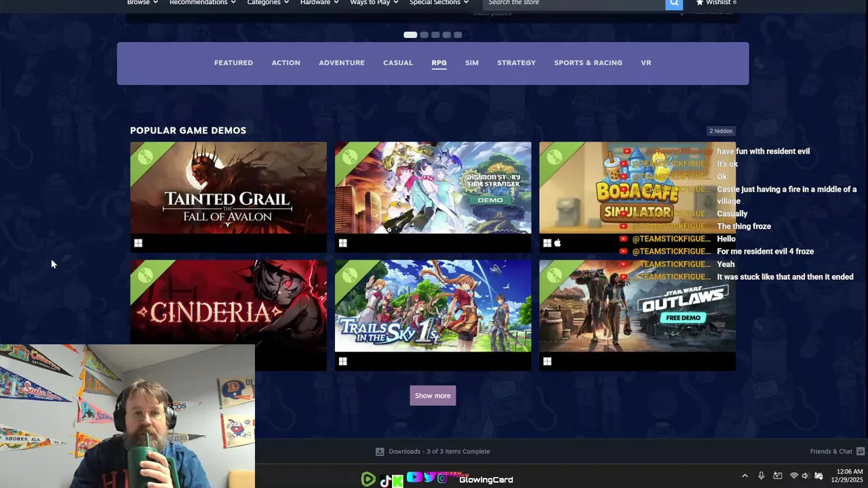The height and width of the screenshot is (488, 868).
Task: Switch to the FEATURED tab
Action: click(233, 62)
